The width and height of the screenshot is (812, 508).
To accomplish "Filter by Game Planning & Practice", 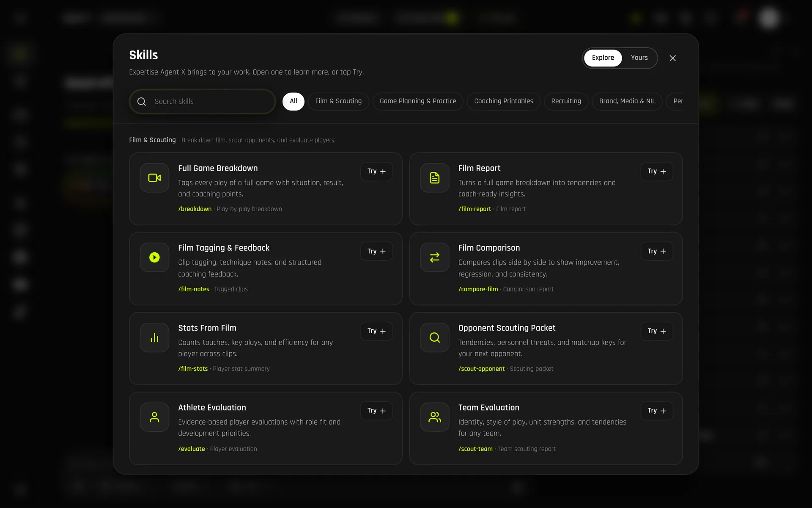I will click(x=418, y=102).
